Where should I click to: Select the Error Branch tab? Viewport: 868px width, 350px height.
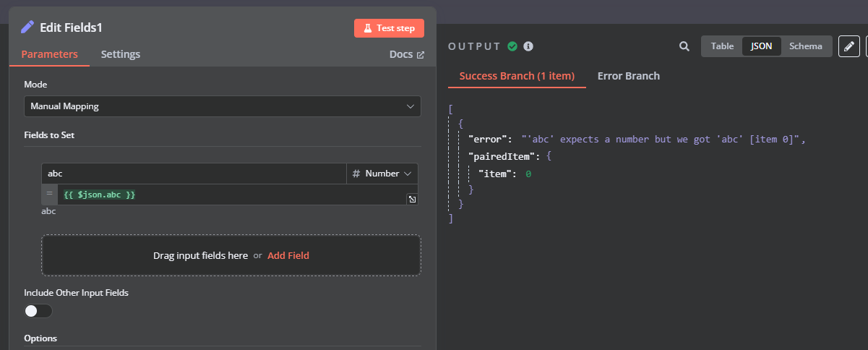629,76
